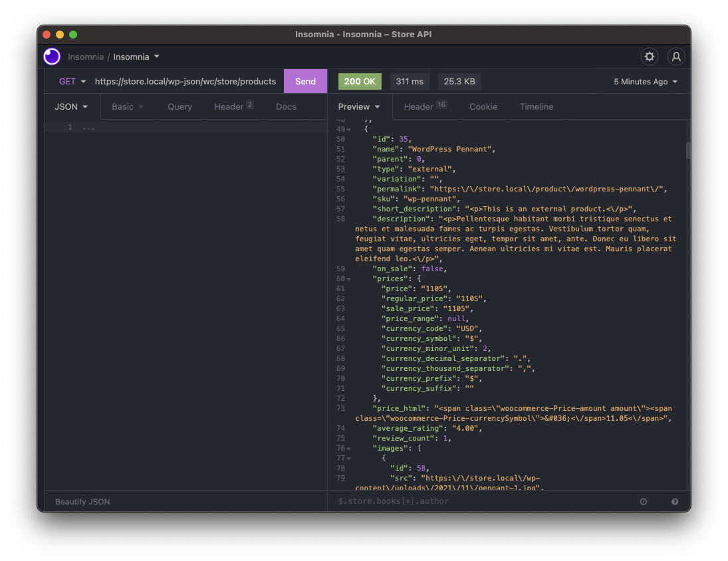Open the JSON body type dropdown
Viewport: 728px width, 561px height.
point(70,106)
